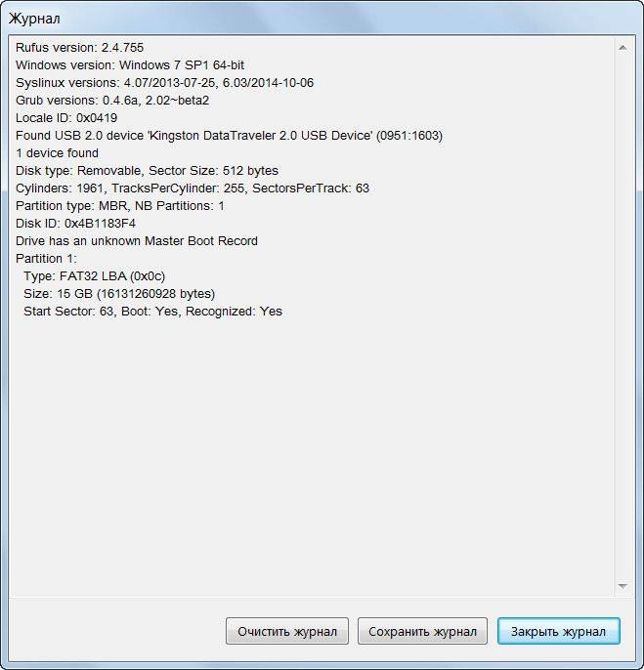Click the Type: FAT32 LBA line

[x=95, y=276]
